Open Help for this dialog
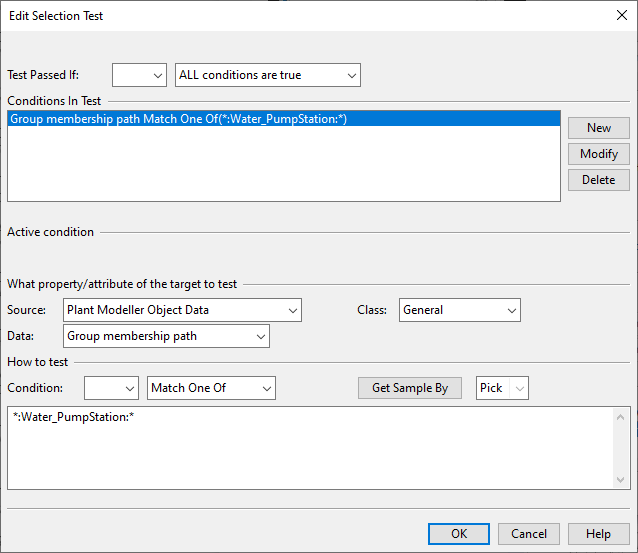Viewport: 638px width, 553px height. 599,534
